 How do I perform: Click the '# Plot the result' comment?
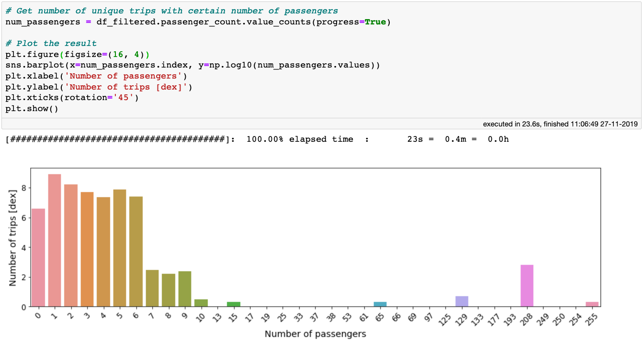tap(51, 43)
